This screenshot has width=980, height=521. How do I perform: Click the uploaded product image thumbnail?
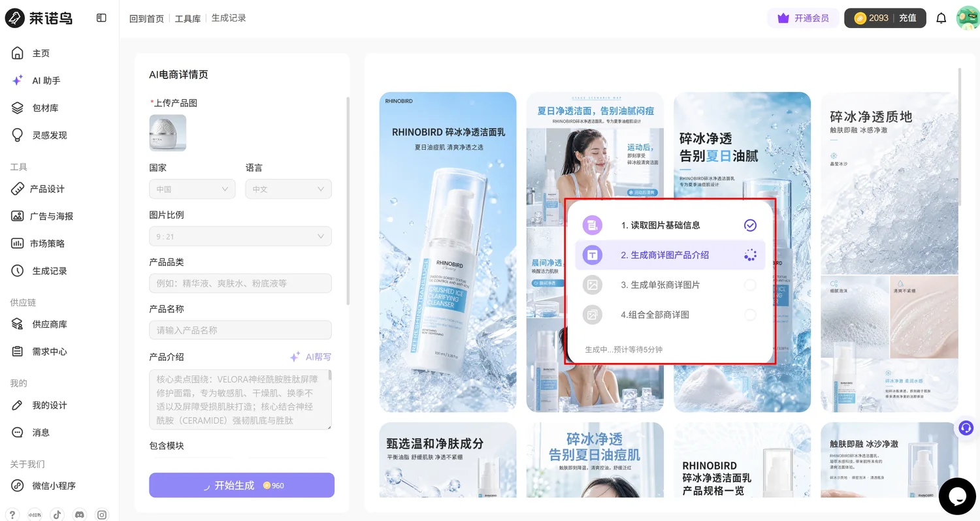pyautogui.click(x=168, y=133)
